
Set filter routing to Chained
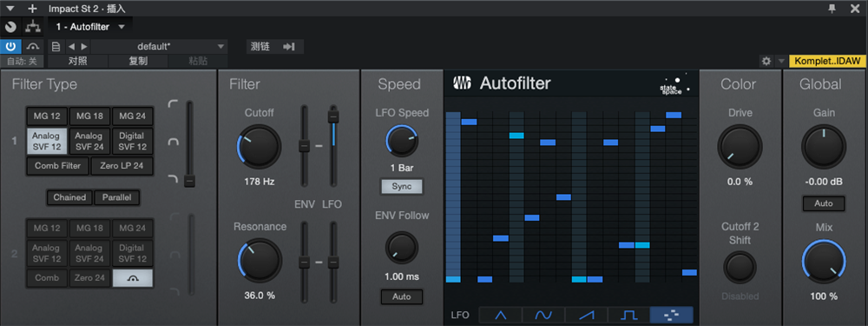[x=69, y=197]
